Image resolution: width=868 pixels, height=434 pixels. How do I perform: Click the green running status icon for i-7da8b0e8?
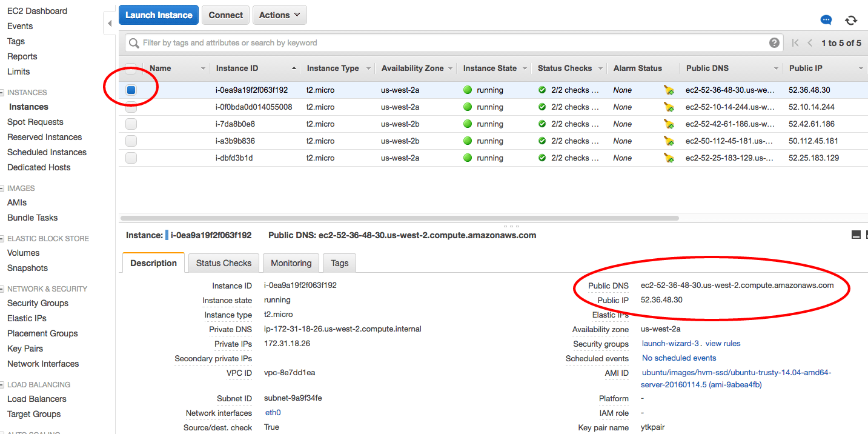click(467, 124)
